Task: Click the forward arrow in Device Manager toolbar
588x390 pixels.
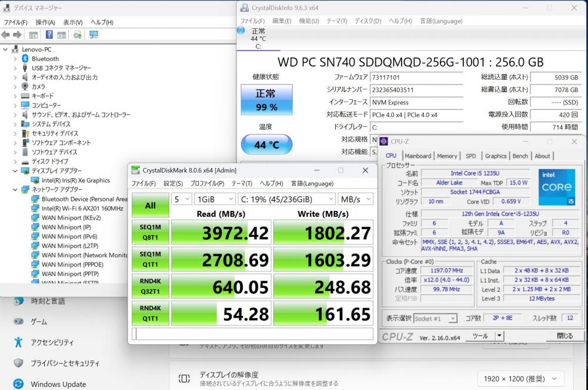Action: [17, 35]
